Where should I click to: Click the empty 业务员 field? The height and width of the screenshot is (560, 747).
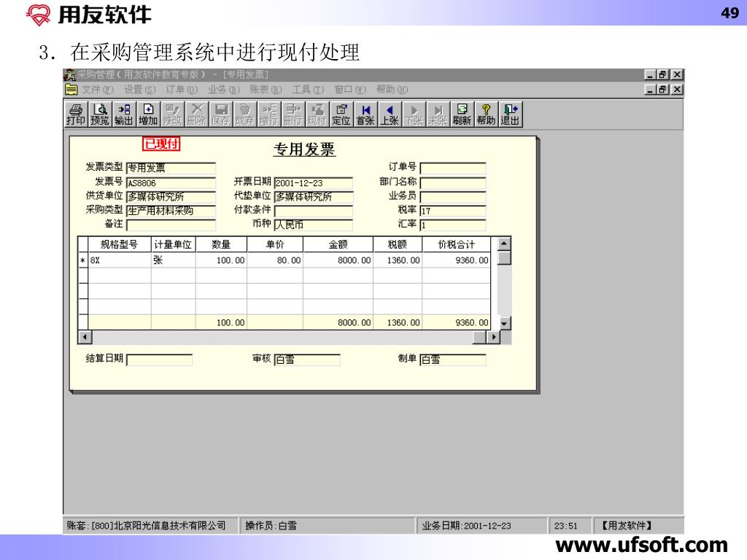point(452,197)
